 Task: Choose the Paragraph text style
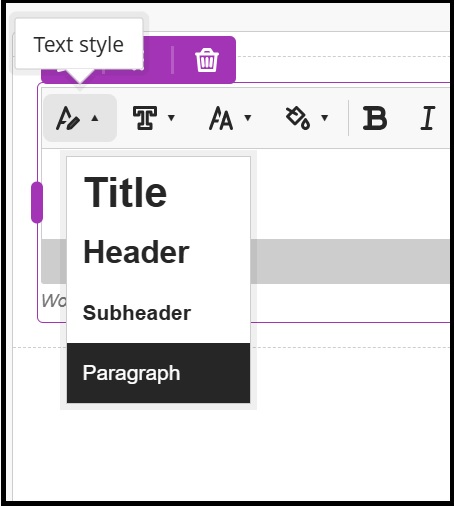(158, 373)
